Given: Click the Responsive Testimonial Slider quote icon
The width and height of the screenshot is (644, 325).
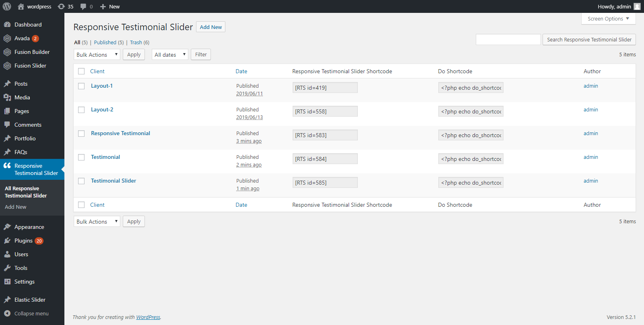Looking at the screenshot, I should [7, 166].
